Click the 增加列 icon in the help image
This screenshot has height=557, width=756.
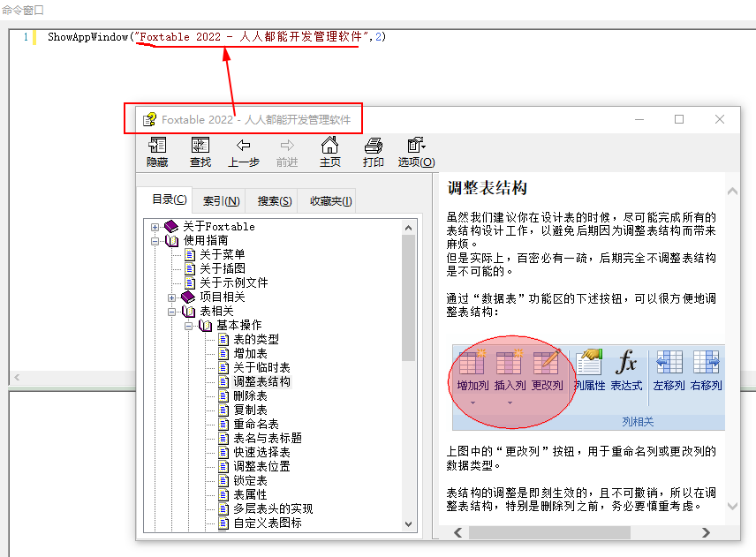pyautogui.click(x=472, y=362)
